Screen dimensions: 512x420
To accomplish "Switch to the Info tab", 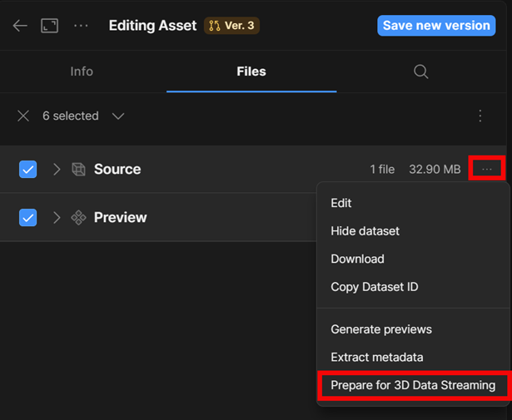I will [x=82, y=72].
